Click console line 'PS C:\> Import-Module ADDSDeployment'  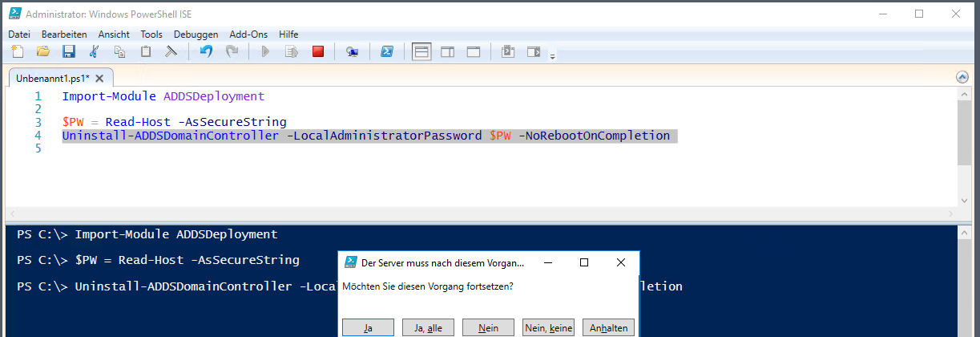tap(147, 234)
